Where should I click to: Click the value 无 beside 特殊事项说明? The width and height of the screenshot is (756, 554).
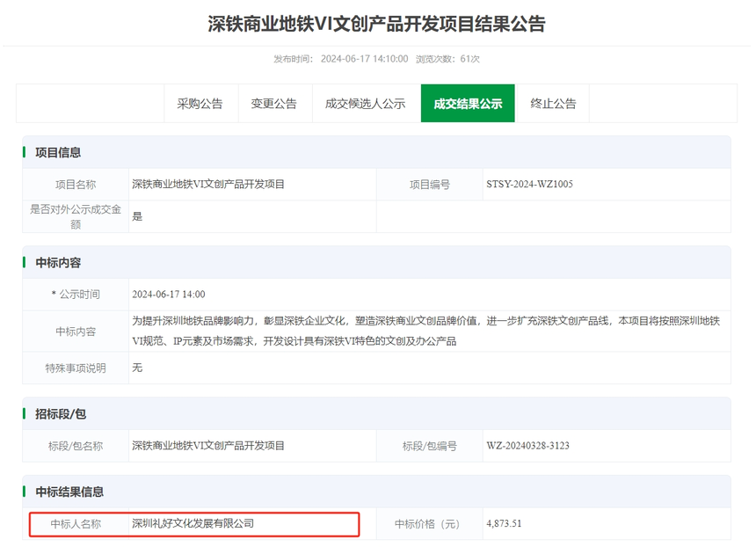[x=137, y=368]
